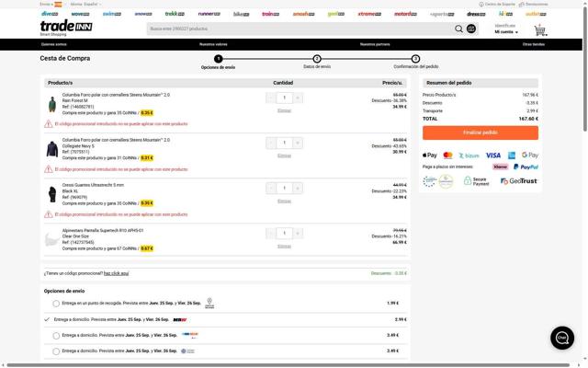Decrease quantity of Alpinestars Pantalla Supertech
Viewport: 588px width, 368px height.
271,233
